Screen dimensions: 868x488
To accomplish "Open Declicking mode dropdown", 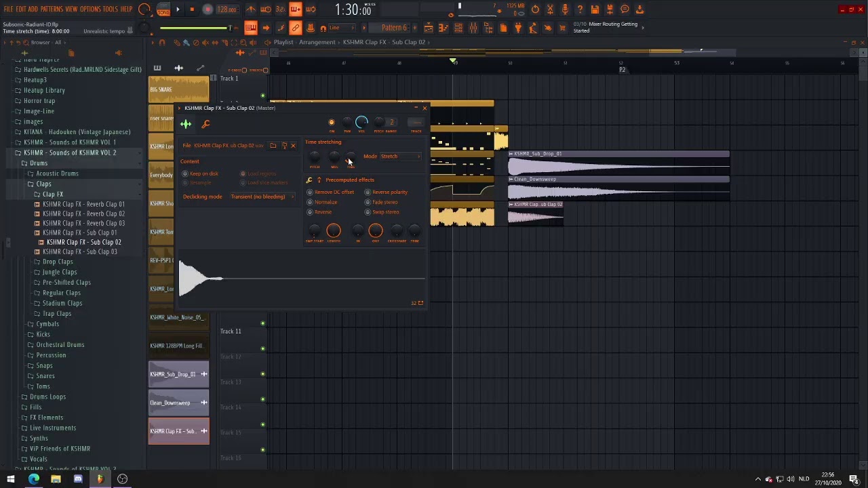I will pos(262,197).
